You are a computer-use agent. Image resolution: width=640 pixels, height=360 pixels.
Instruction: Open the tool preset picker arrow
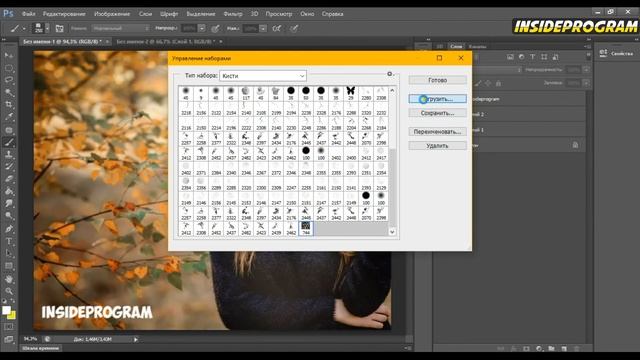(24, 29)
